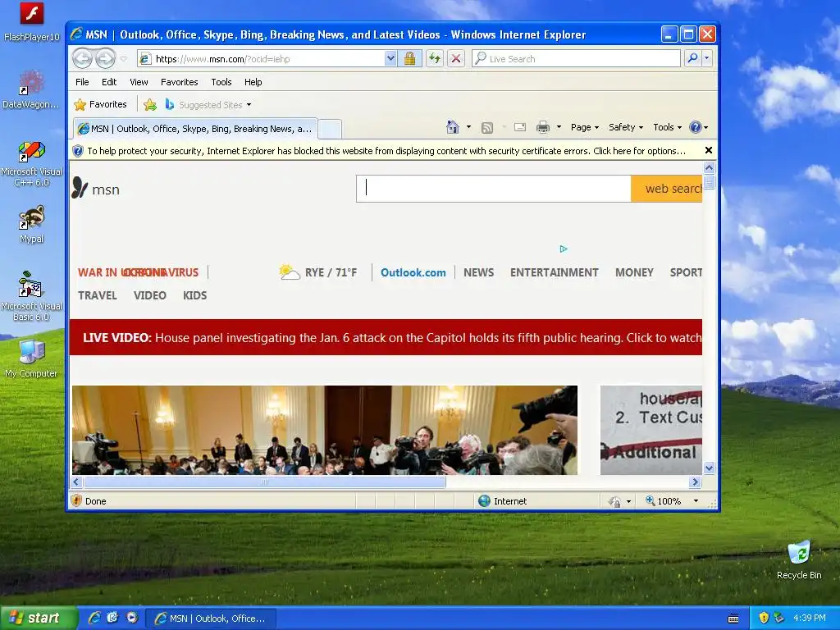The height and width of the screenshot is (630, 840).
Task: Click into the MSN web search field
Action: click(493, 189)
